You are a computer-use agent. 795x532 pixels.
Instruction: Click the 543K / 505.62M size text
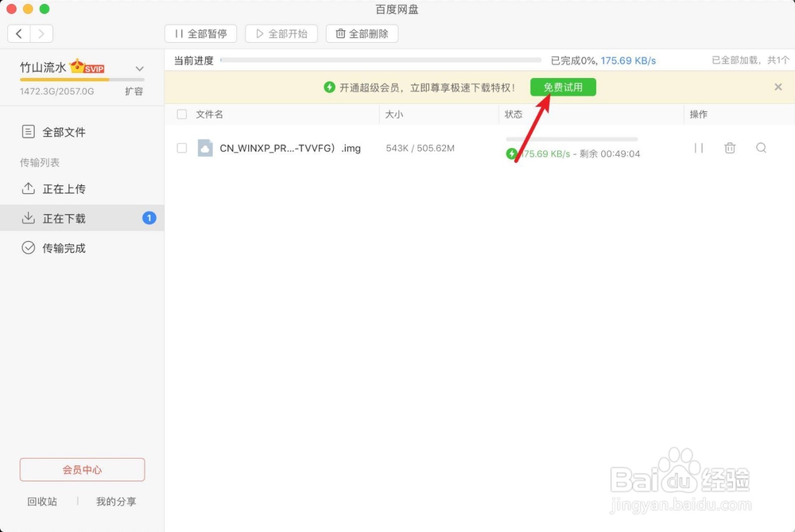point(421,148)
